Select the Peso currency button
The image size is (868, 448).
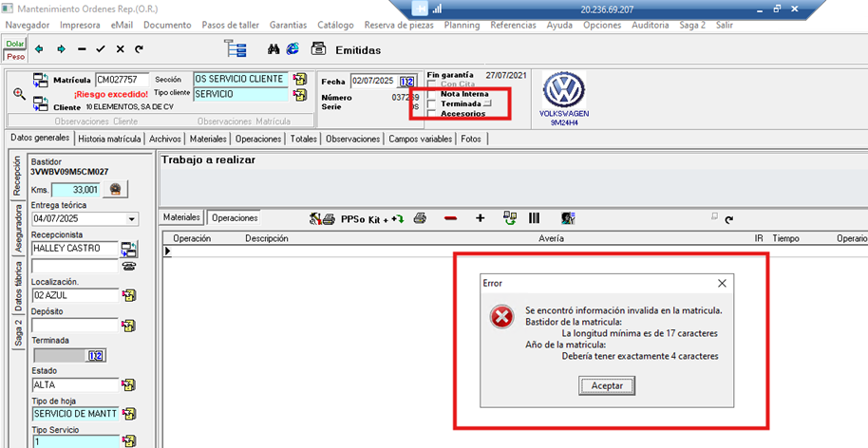[15, 57]
